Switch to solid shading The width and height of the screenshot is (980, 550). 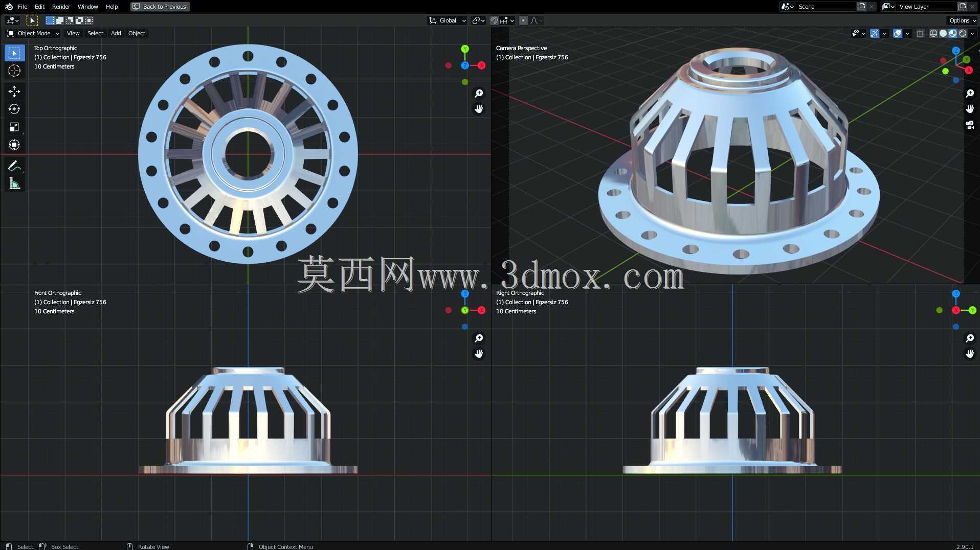click(x=943, y=33)
